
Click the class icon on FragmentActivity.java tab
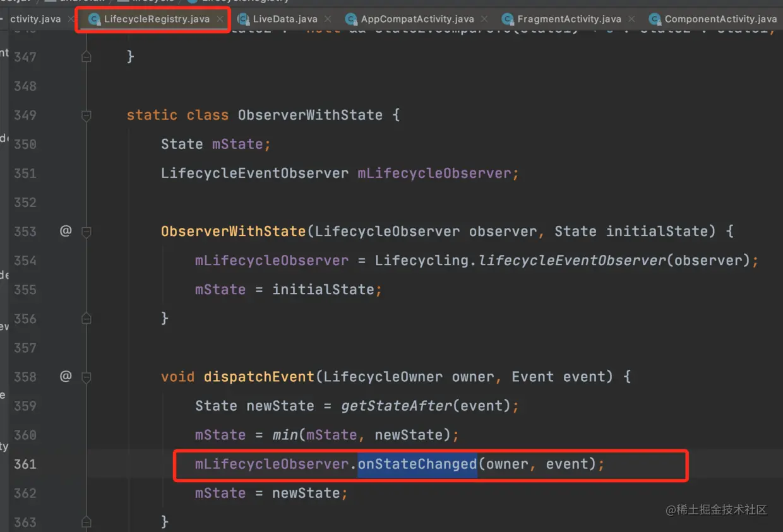tap(507, 19)
